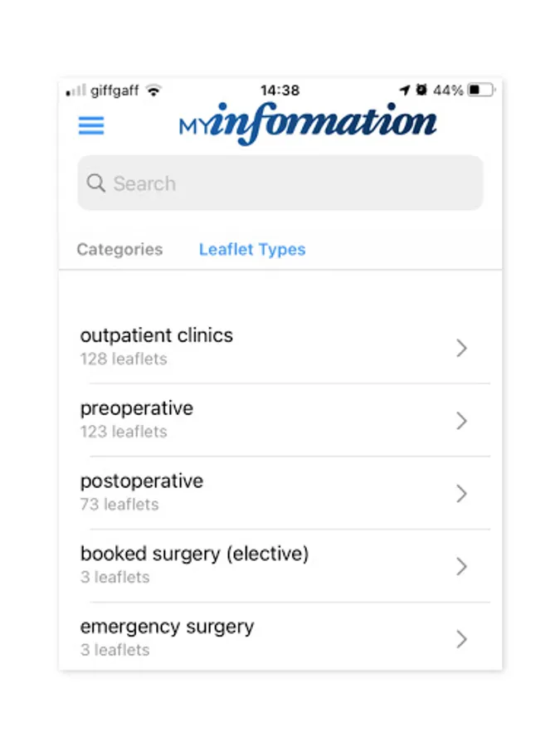Tap the location arrow status icon
560x747 pixels.
click(x=404, y=90)
